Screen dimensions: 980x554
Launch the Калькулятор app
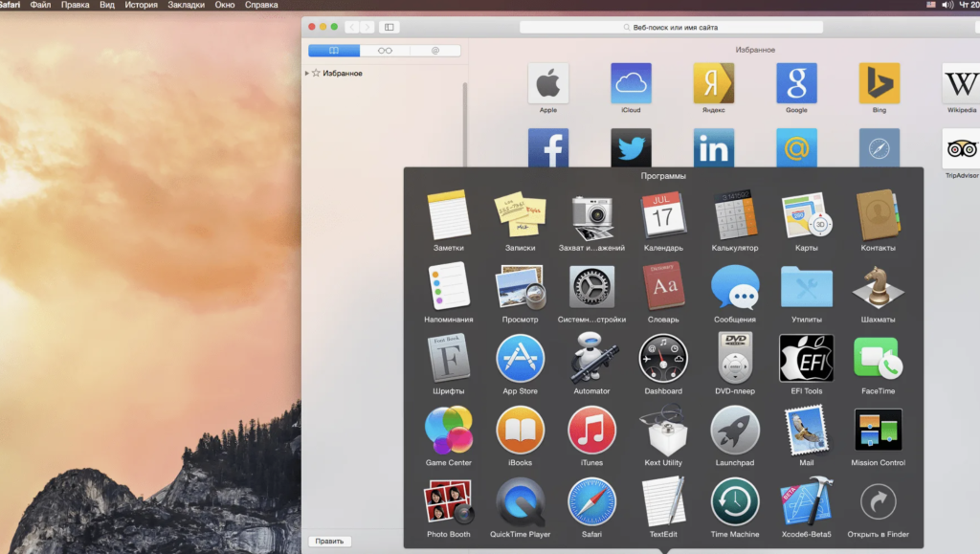[x=735, y=215]
